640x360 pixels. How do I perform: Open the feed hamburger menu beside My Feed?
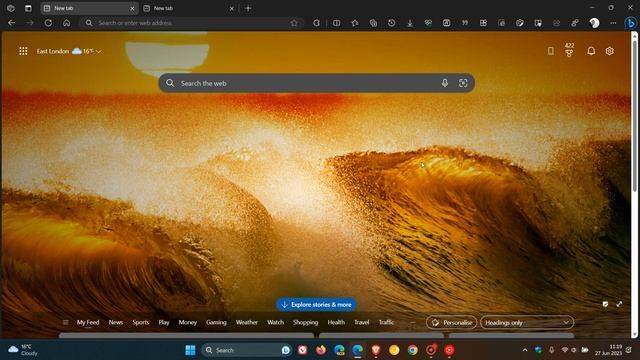click(x=65, y=322)
